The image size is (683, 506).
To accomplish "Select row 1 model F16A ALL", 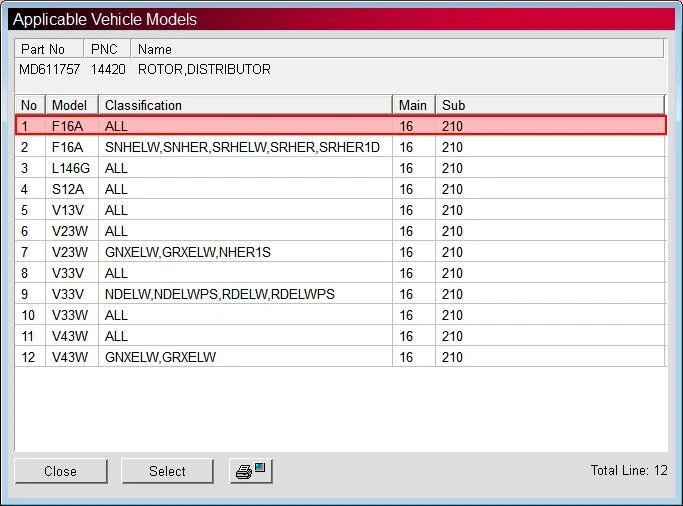I will click(x=341, y=126).
